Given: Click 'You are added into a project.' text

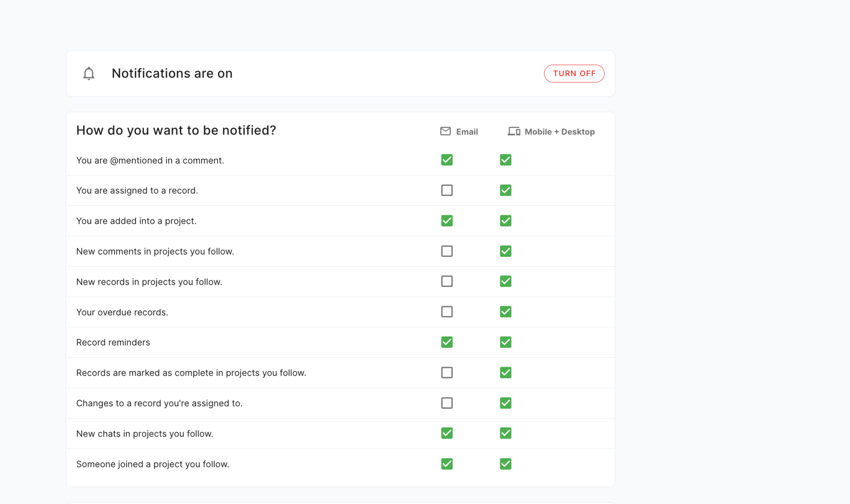Looking at the screenshot, I should [136, 221].
